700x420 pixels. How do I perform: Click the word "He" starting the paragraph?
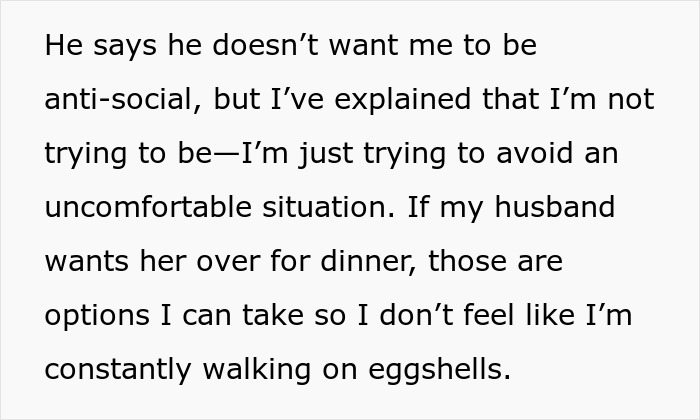64,45
